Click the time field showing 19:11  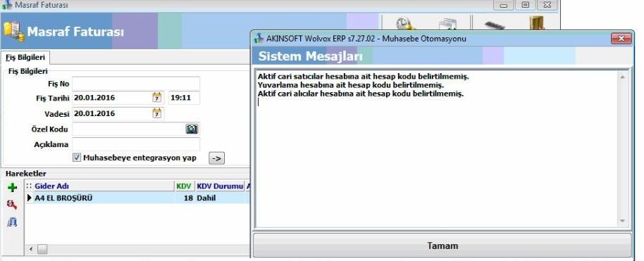click(184, 98)
